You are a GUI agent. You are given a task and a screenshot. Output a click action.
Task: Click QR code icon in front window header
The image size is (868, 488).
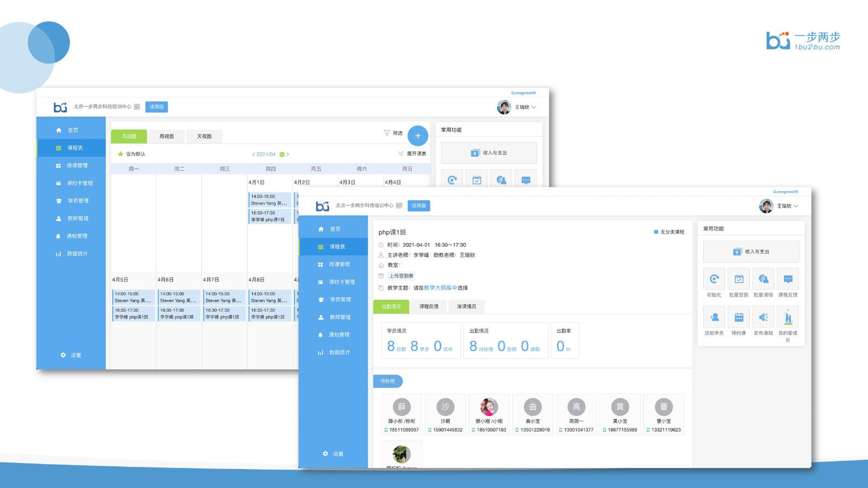point(399,206)
